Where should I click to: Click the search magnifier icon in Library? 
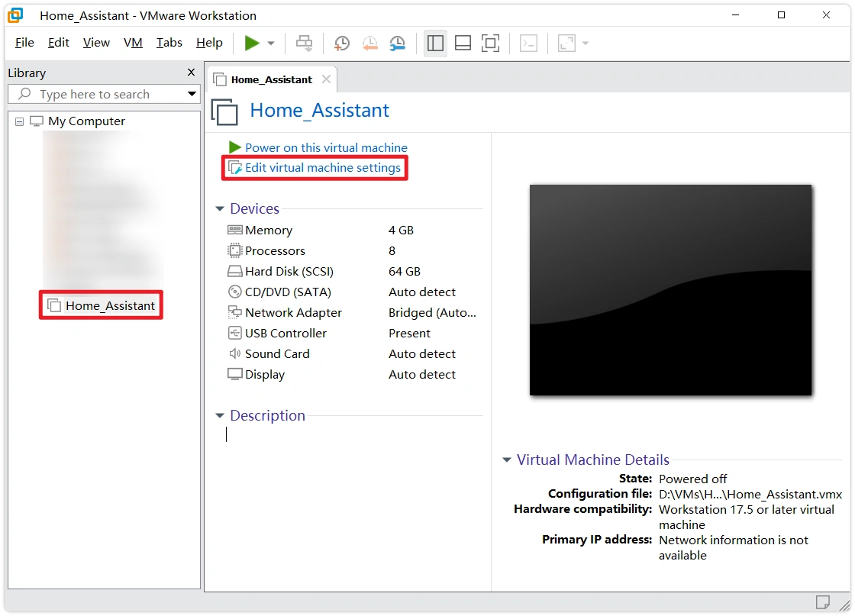[24, 94]
